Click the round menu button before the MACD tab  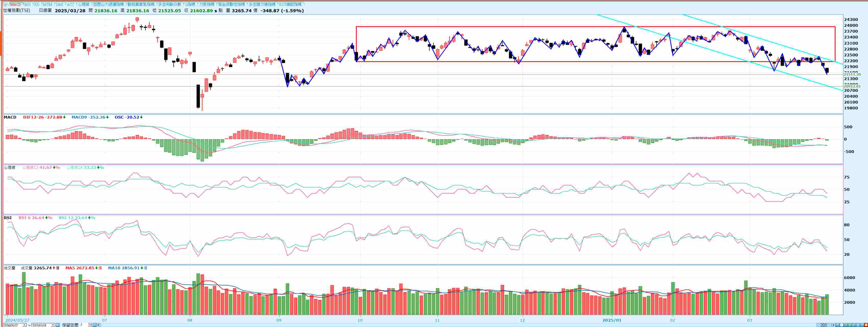(5, 4)
